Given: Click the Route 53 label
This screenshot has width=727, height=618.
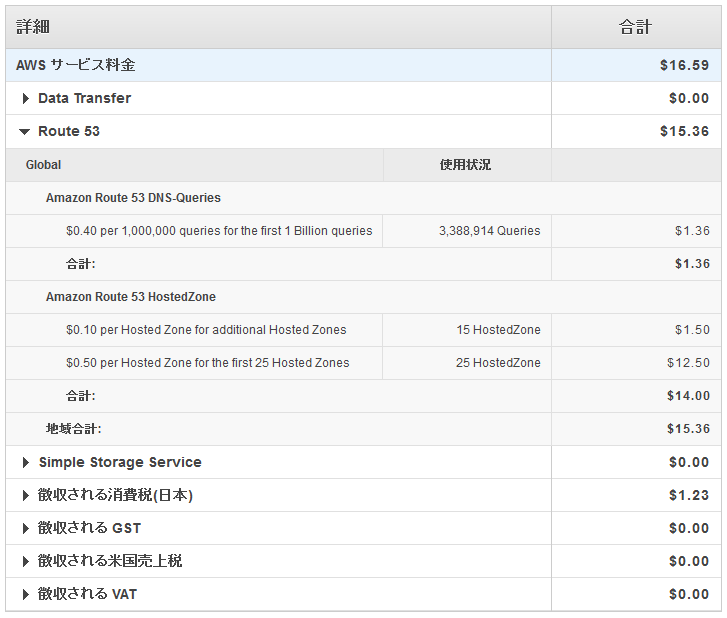Looking at the screenshot, I should coord(69,131).
